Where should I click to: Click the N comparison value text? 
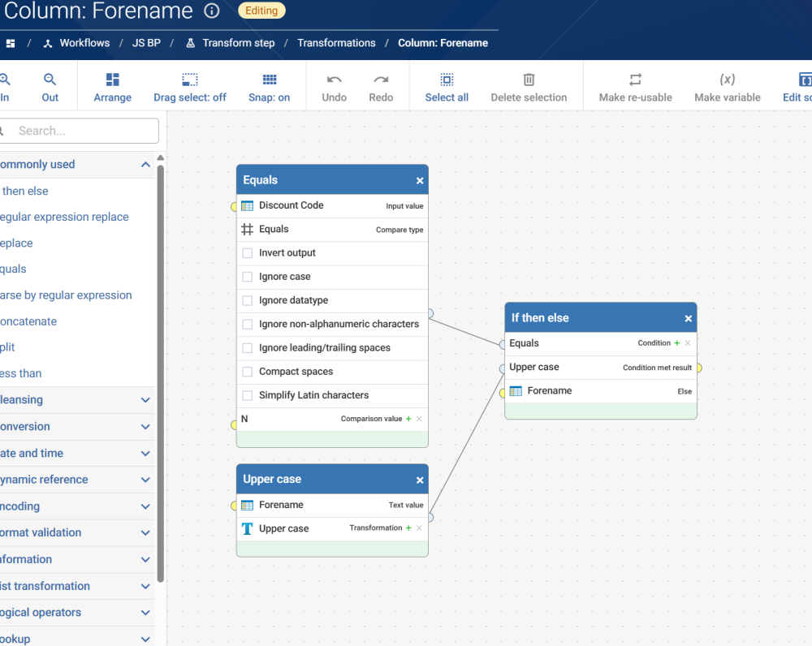244,419
